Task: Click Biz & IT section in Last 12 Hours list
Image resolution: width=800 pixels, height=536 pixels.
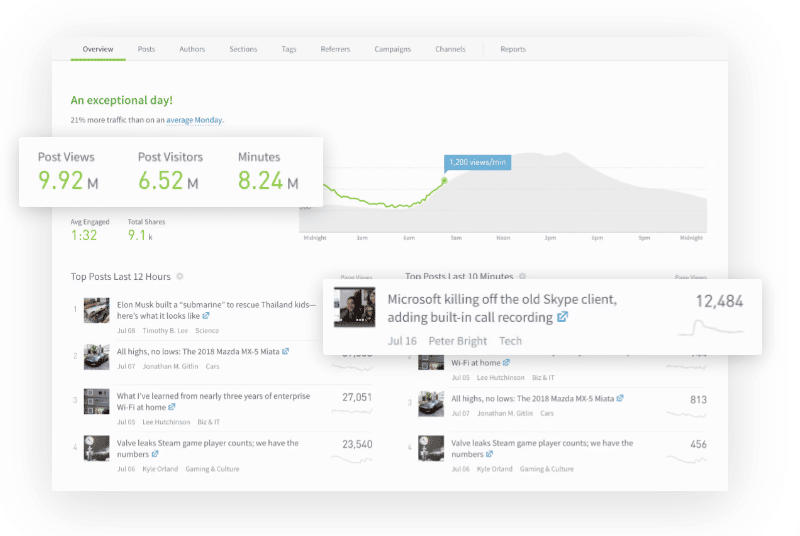Action: point(209,422)
